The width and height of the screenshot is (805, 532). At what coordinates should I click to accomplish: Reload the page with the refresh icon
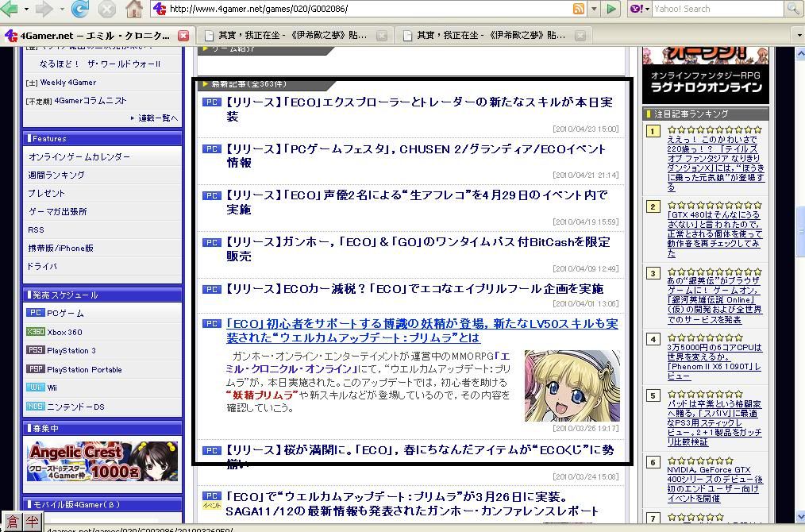tap(79, 9)
